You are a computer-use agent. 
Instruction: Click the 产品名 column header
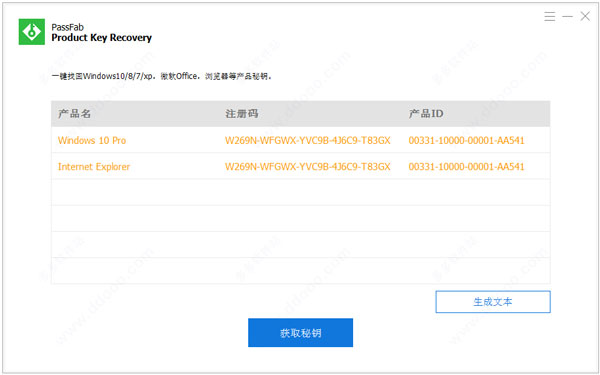tap(74, 114)
